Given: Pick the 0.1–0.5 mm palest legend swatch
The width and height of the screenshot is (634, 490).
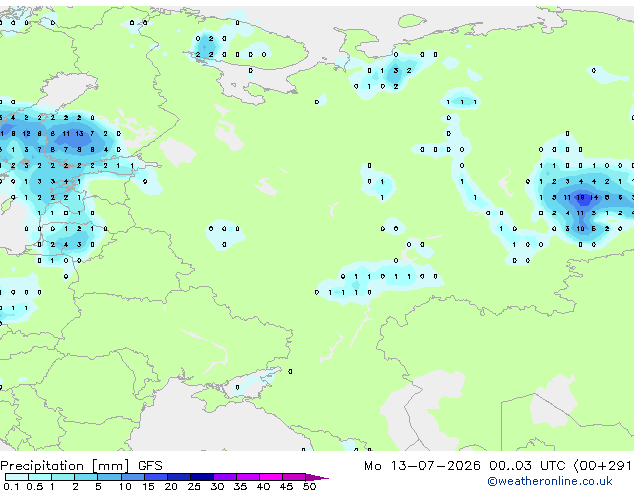Looking at the screenshot, I should [17, 477].
